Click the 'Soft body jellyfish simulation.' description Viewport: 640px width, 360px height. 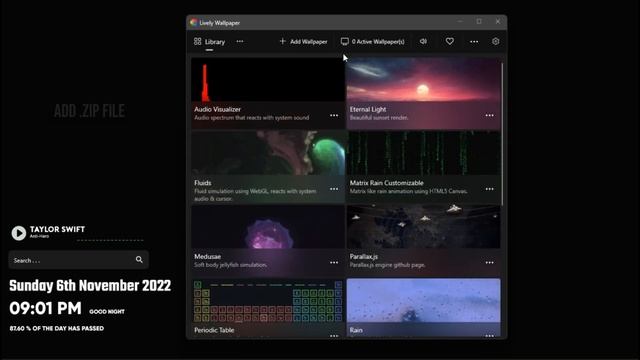[231, 265]
